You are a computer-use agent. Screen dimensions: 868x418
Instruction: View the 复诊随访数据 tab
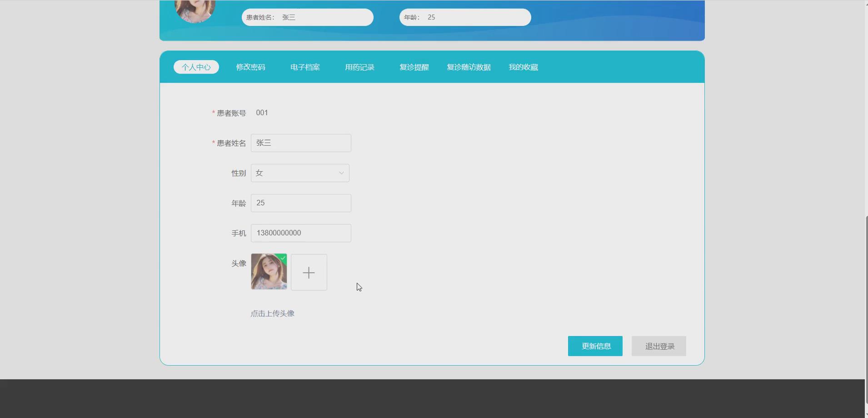[469, 67]
